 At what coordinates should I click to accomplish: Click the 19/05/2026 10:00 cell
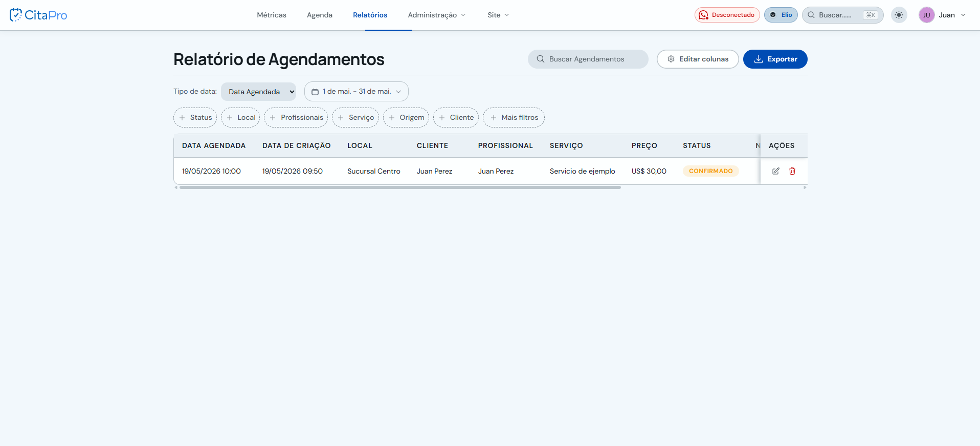coord(211,171)
